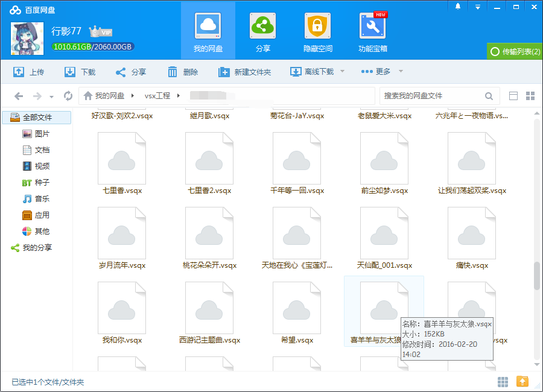
Task: Select file 我和你.vsqx
Action: 122,313
